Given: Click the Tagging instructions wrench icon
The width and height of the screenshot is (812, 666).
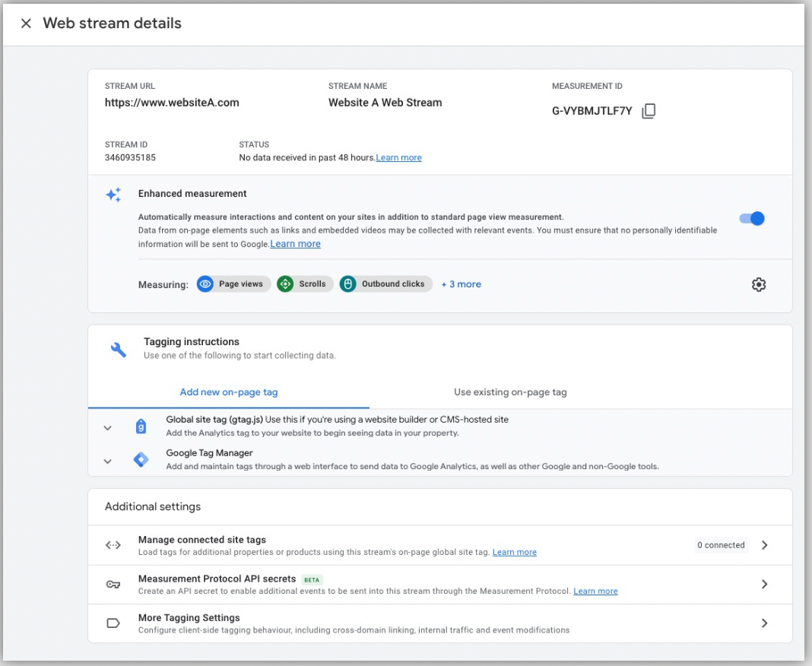Looking at the screenshot, I should click(x=119, y=349).
